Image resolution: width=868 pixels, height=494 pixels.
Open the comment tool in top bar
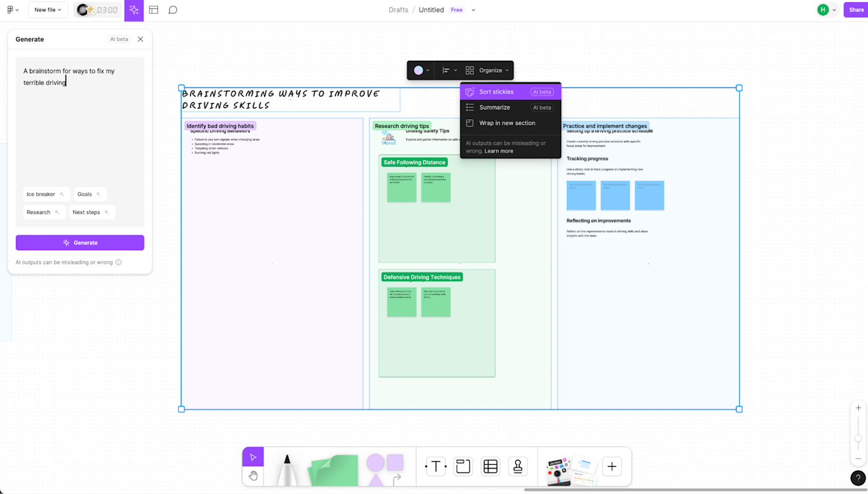[173, 10]
